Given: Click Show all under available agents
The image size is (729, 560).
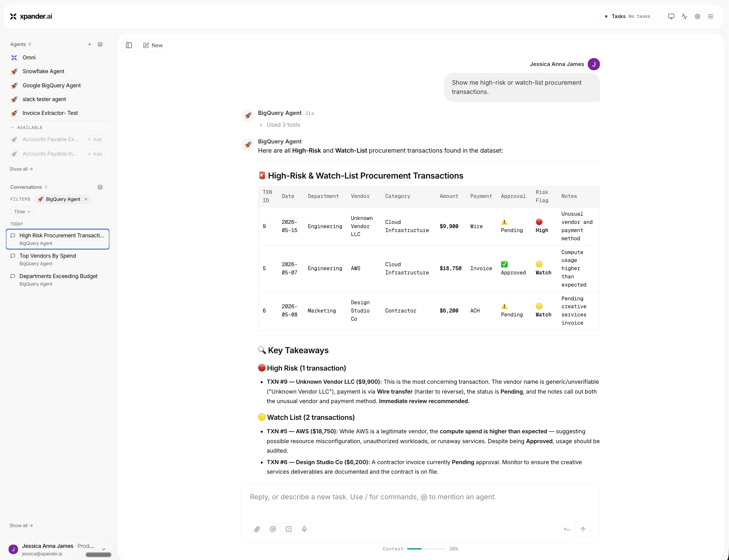Looking at the screenshot, I should [21, 169].
